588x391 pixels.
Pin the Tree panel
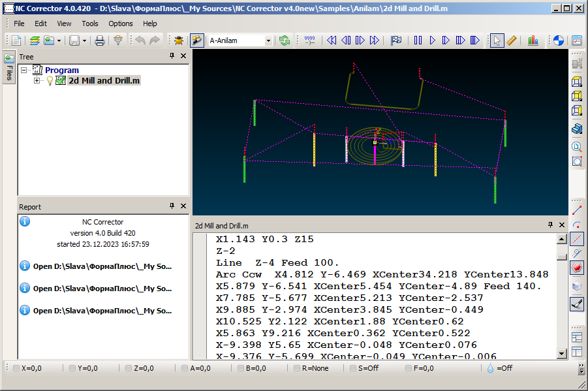tap(172, 55)
